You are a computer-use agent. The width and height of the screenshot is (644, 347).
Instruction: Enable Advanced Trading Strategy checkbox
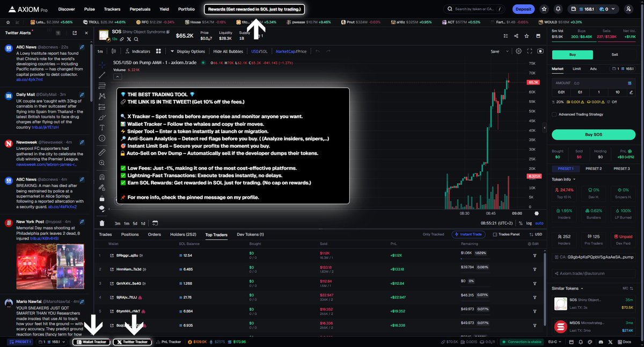click(554, 114)
